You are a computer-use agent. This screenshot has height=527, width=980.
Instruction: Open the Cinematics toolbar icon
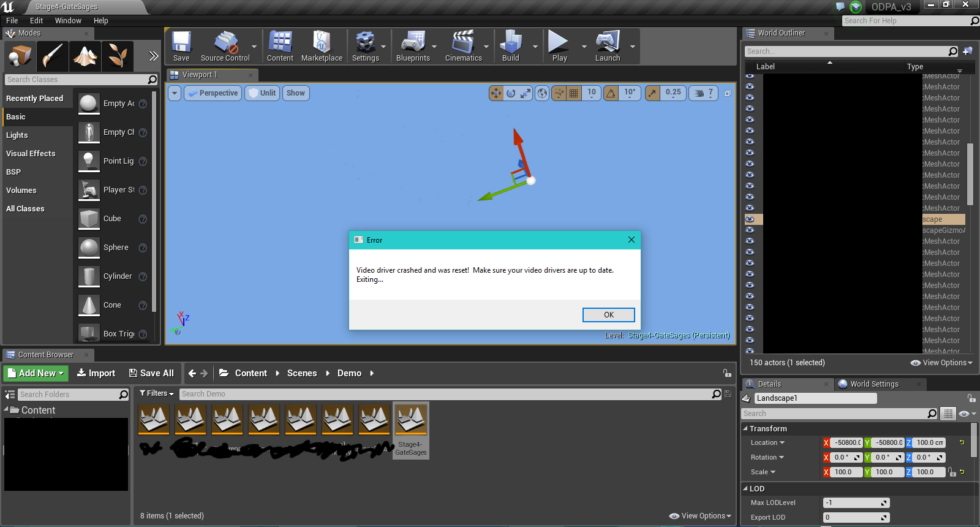[463, 46]
